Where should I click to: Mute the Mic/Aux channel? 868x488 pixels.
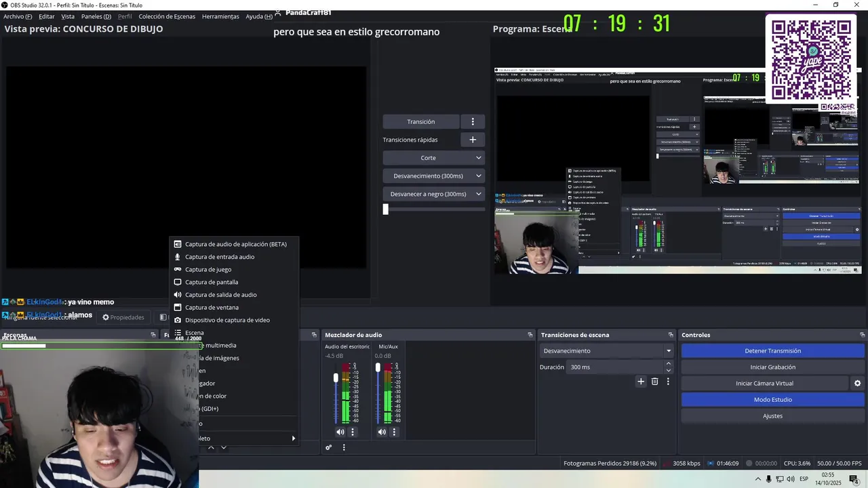[382, 432]
